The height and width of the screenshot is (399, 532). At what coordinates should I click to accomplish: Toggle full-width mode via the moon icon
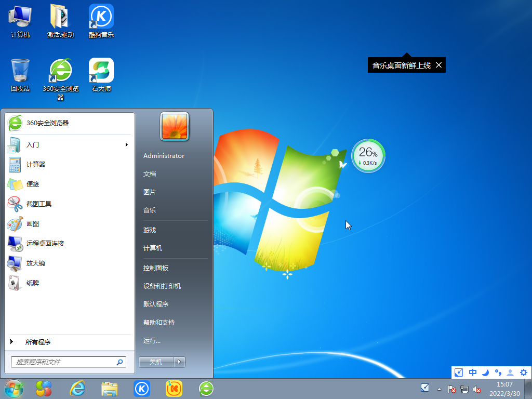point(485,373)
